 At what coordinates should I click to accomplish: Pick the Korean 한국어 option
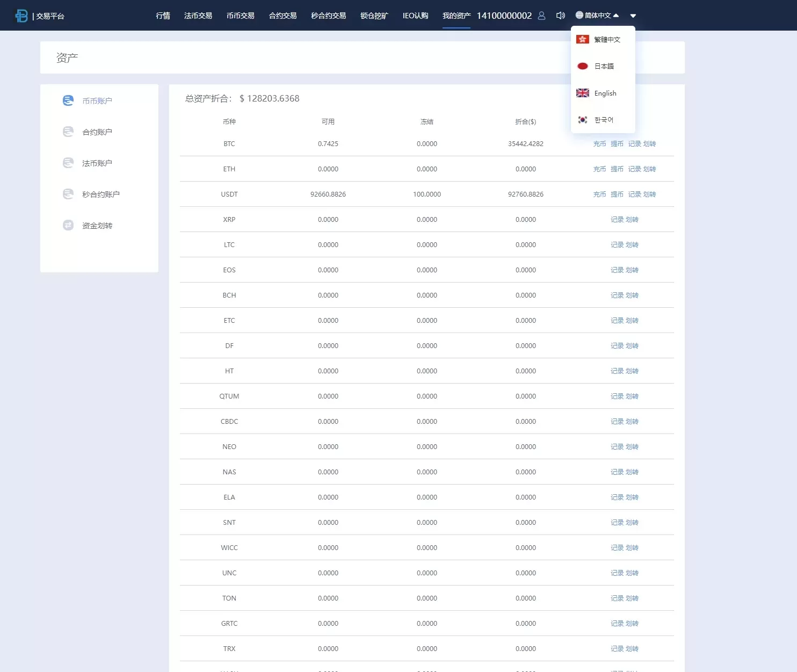(x=604, y=120)
